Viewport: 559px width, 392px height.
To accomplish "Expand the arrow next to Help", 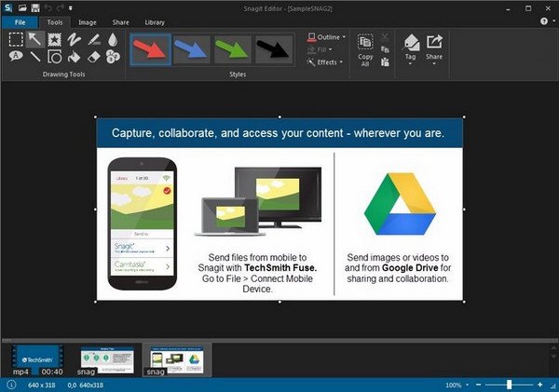I will click(554, 20).
